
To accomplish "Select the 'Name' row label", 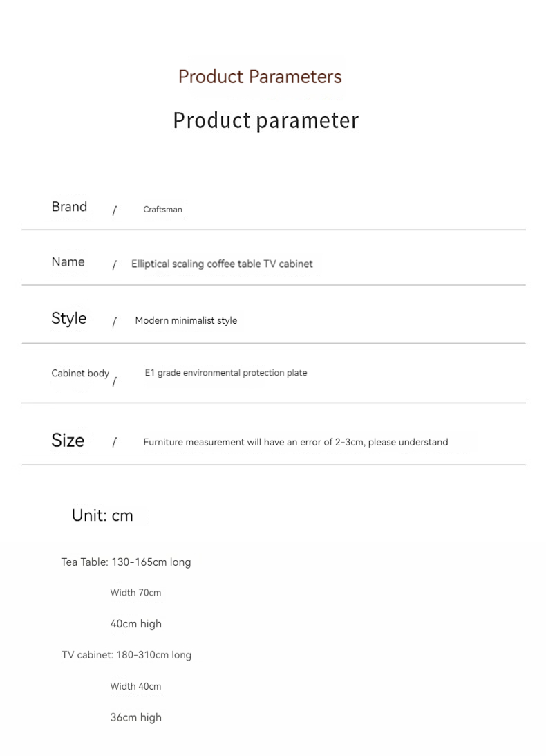I will click(68, 262).
